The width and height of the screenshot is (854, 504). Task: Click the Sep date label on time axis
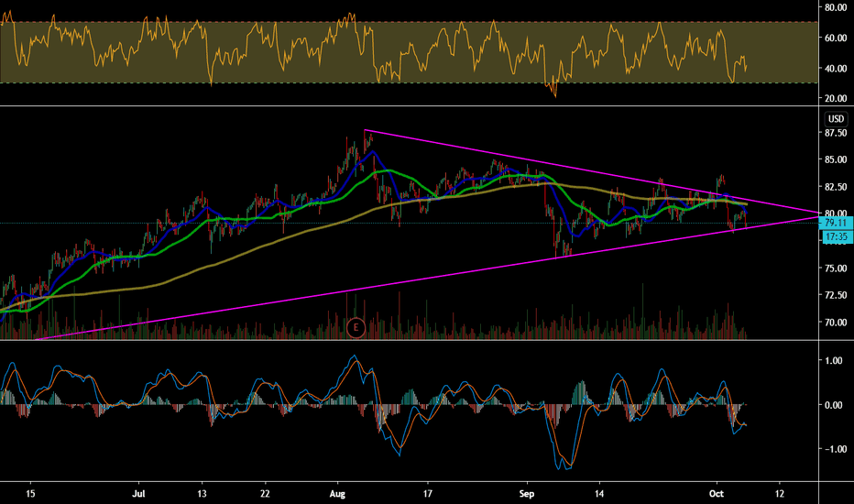point(527,494)
